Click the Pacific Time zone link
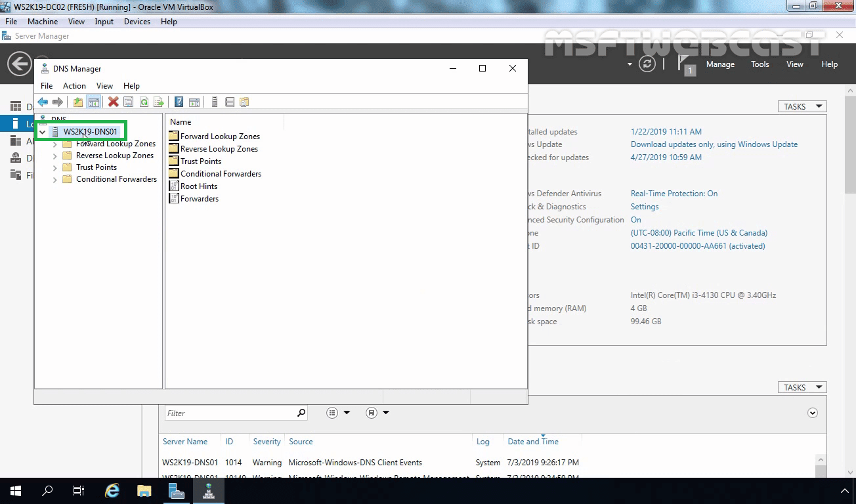This screenshot has height=504, width=856. [x=699, y=233]
